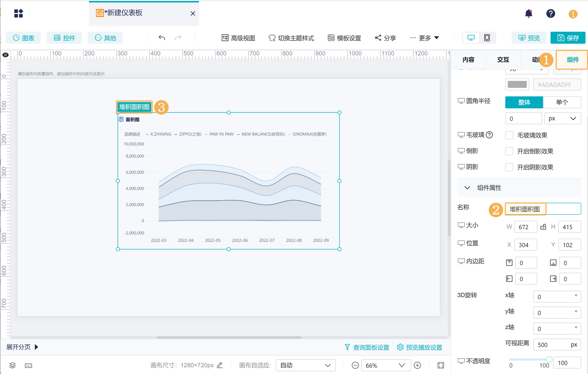Enable the 开启阴影效果 checkbox
This screenshot has height=374, width=588.
(509, 167)
